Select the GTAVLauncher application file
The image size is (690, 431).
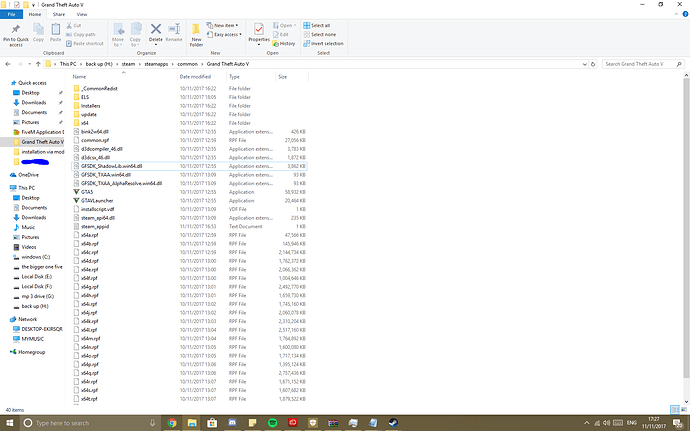[x=97, y=201]
